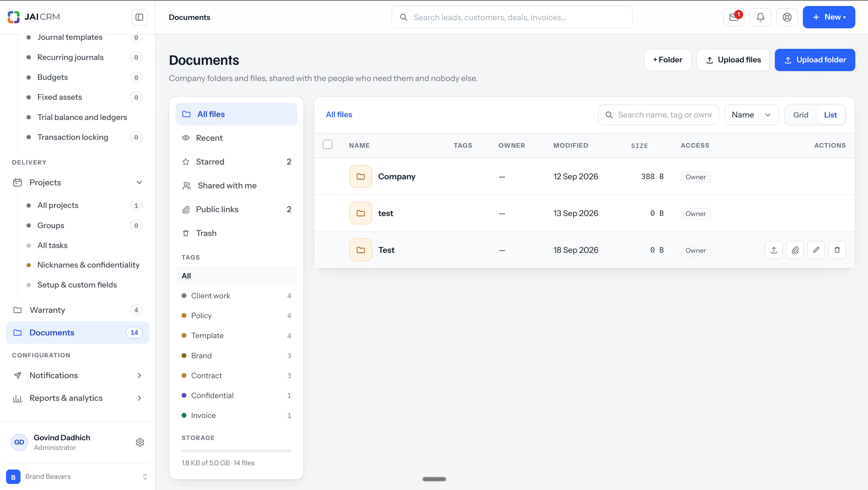This screenshot has width=868, height=490.
Task: Click the upload icon in the Test row
Action: [774, 250]
